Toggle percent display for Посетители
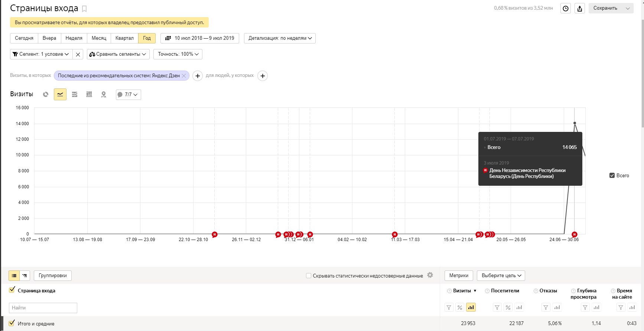The image size is (644, 331). 508,308
